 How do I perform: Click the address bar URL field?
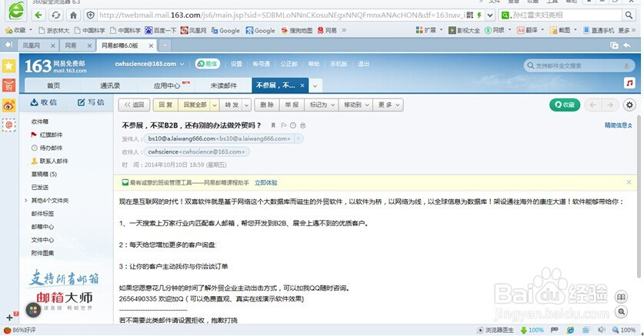point(282,15)
